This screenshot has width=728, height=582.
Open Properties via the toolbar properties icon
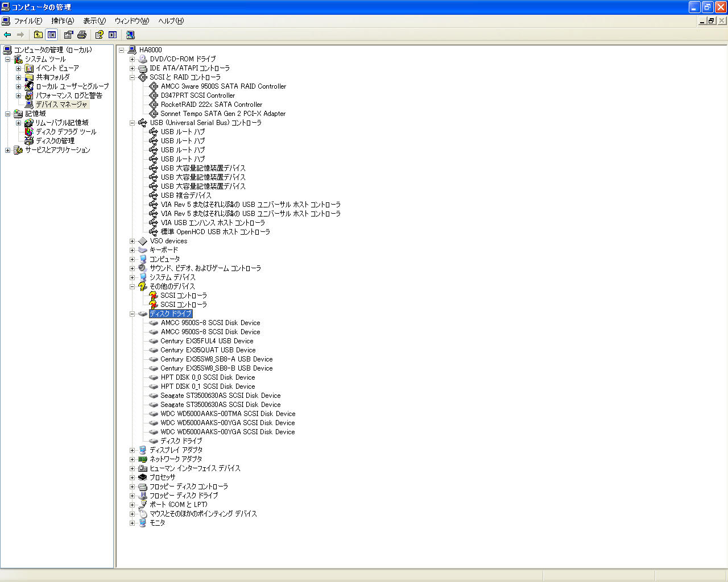(69, 35)
